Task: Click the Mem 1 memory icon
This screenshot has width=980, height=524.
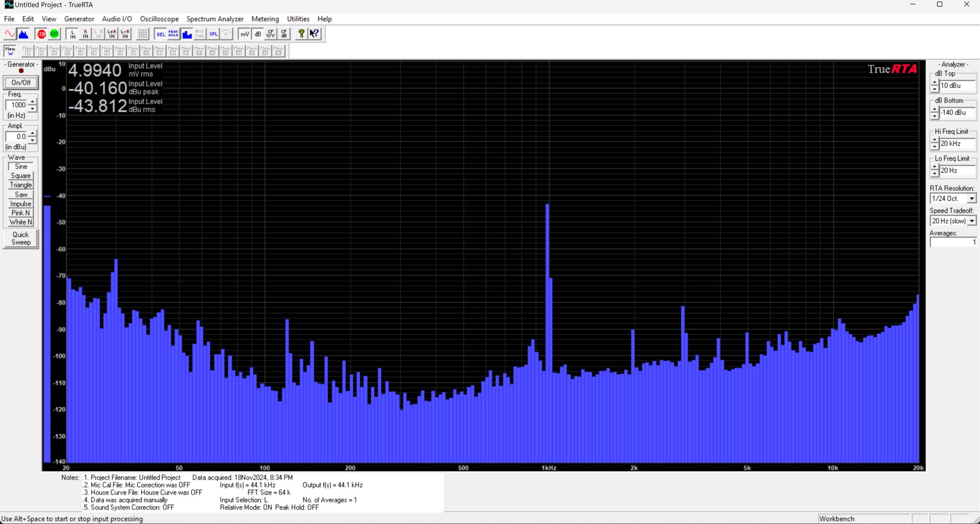Action: pyautogui.click(x=27, y=51)
